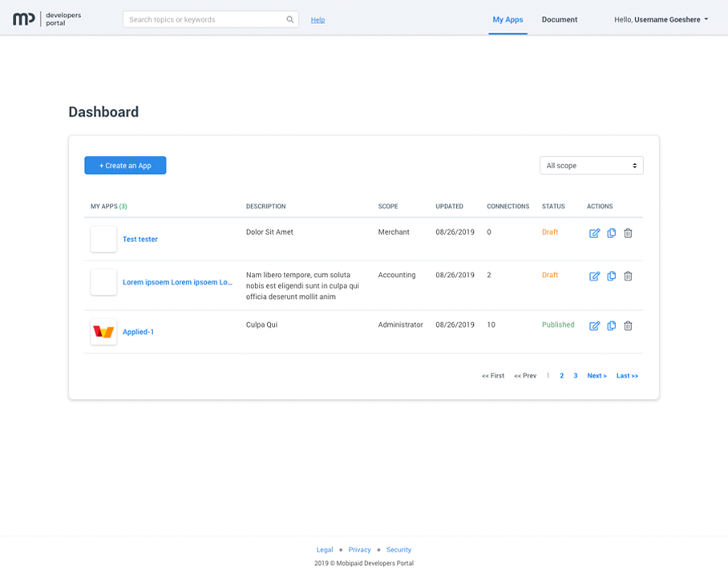Click the search magnifier icon
The image size is (728, 577).
289,19
